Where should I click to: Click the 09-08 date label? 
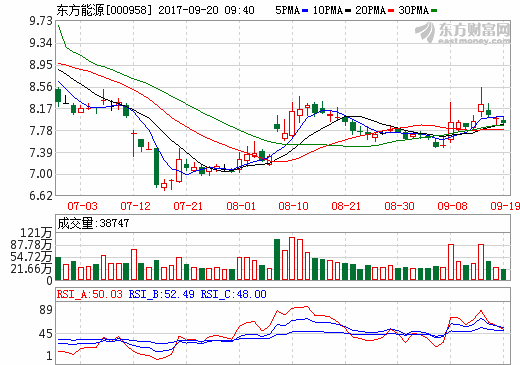coord(452,206)
